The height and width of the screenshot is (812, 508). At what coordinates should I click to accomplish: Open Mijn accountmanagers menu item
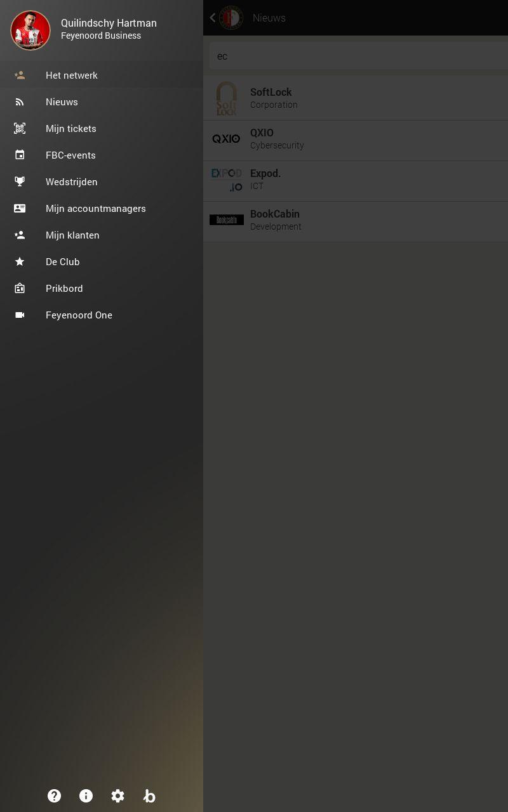(102, 209)
